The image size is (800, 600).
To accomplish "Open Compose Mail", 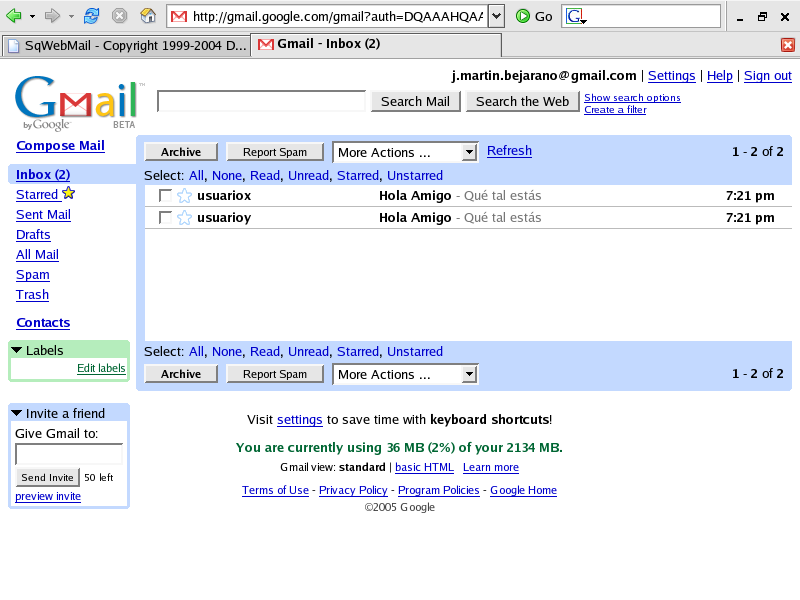I will click(60, 146).
